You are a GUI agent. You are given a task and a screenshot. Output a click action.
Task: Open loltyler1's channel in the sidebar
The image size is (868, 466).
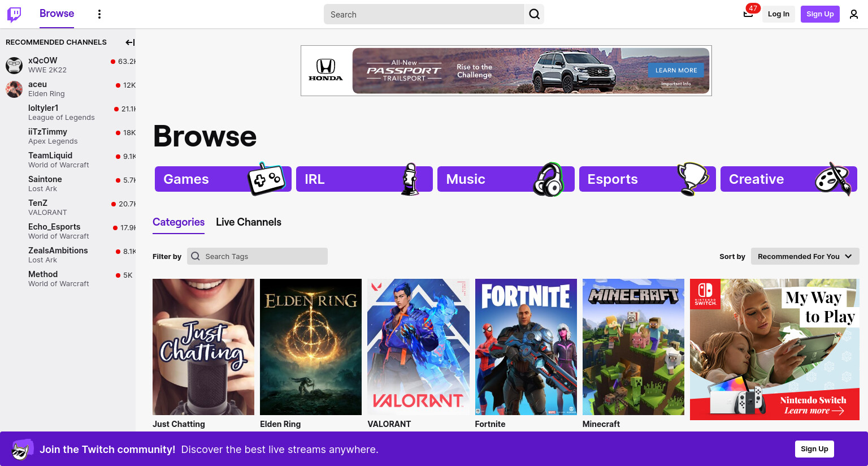(x=68, y=113)
